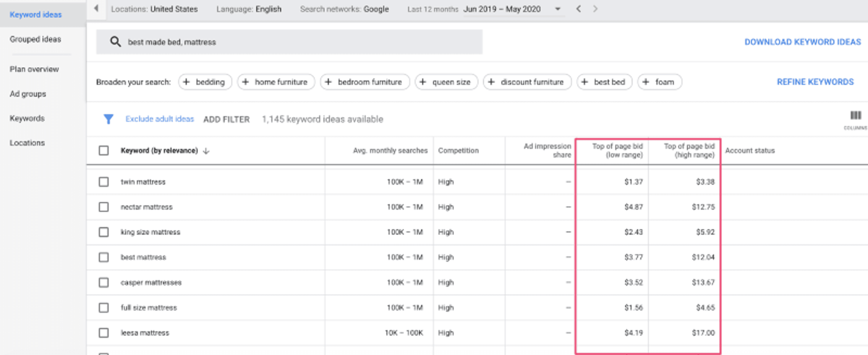Screen dimensions: 868x355
Task: Check the 'casper mattresses' row
Action: point(104,282)
